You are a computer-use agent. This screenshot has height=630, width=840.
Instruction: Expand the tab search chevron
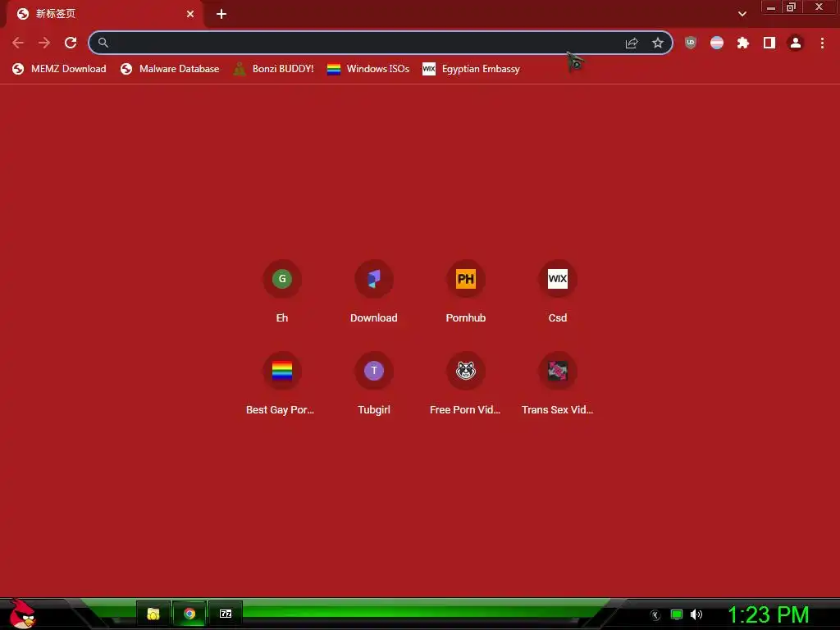(x=742, y=14)
